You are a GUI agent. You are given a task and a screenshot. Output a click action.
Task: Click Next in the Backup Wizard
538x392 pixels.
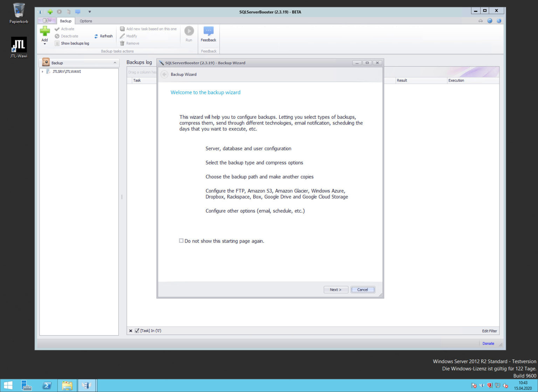336,290
